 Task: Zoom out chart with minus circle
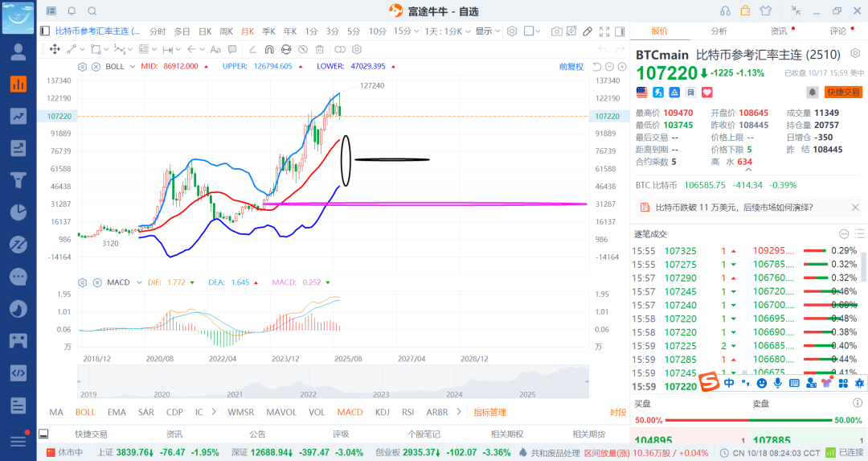click(x=609, y=67)
